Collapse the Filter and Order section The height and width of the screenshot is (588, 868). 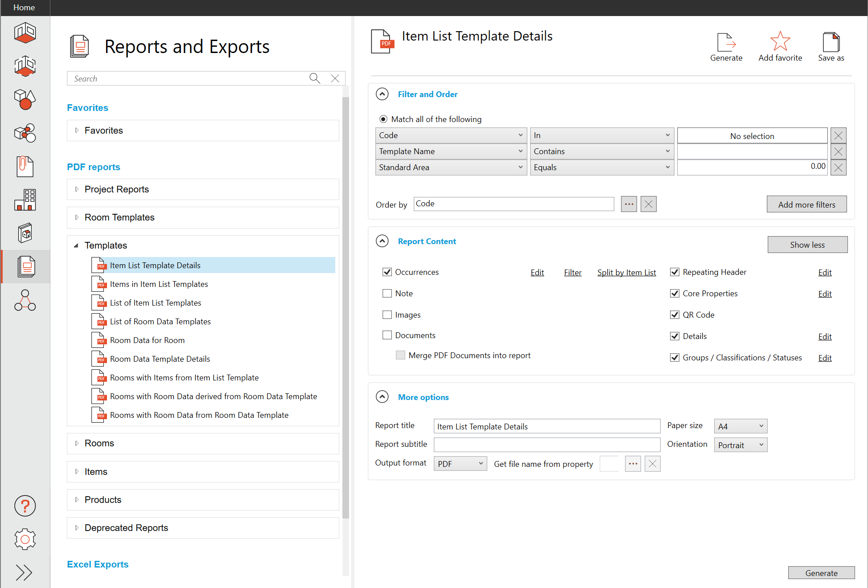[382, 94]
